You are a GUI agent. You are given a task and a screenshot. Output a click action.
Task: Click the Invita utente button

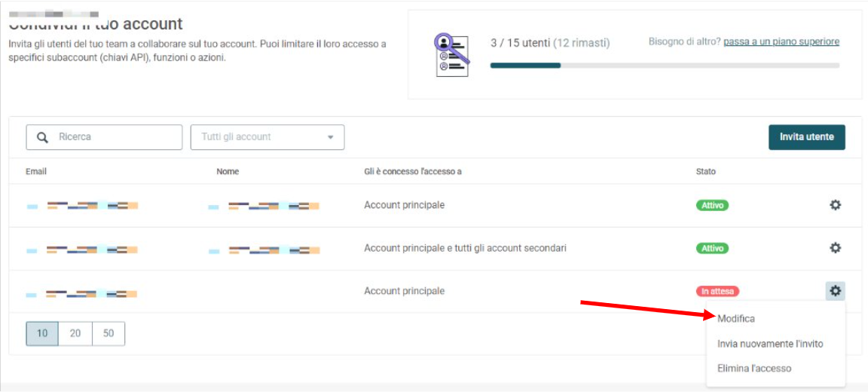(806, 137)
